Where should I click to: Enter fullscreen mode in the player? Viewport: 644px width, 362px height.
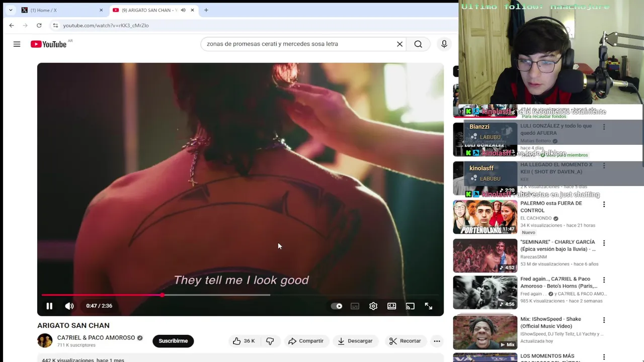429,306
